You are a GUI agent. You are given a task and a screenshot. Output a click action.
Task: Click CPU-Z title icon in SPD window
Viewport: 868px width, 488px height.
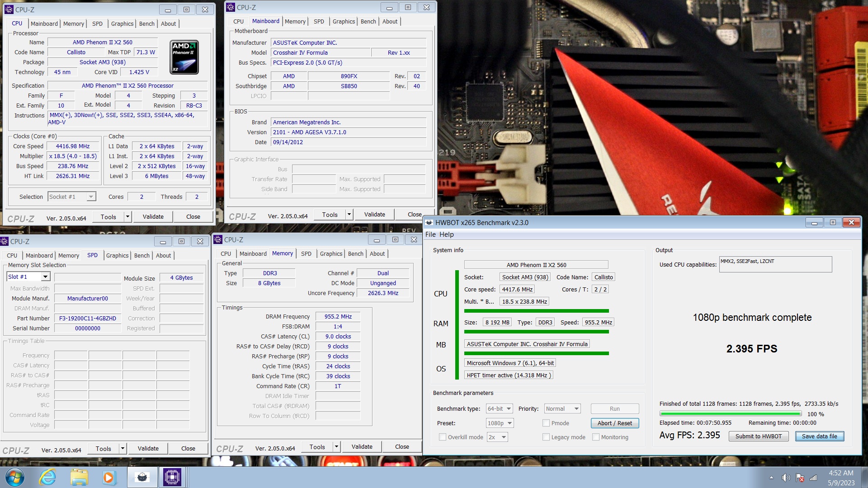[5, 241]
